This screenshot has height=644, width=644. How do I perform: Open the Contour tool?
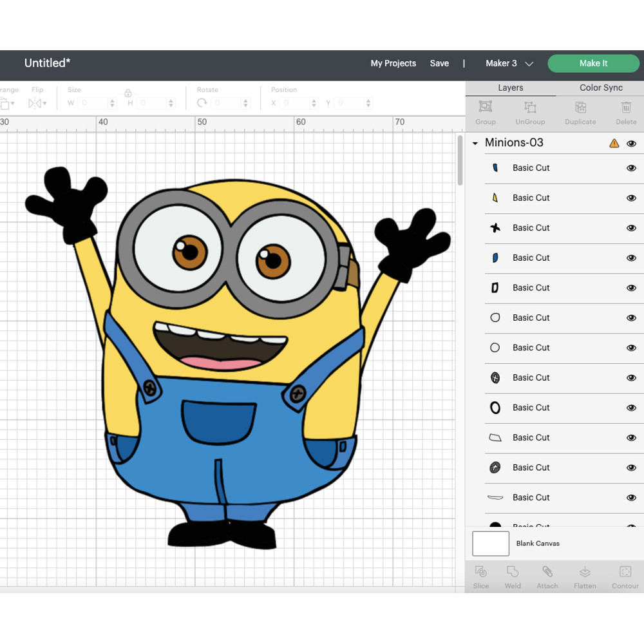[x=624, y=576]
